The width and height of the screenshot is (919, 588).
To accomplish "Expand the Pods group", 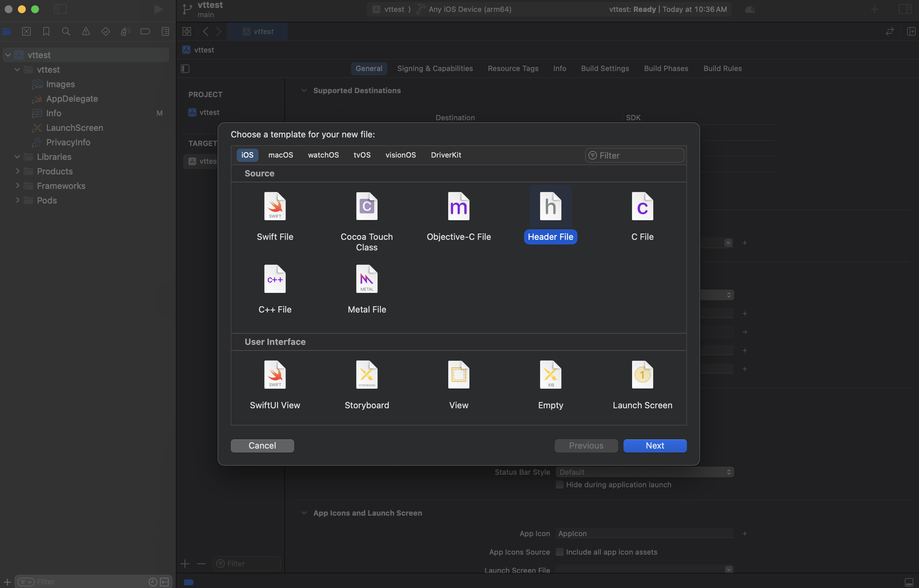I will coord(17,200).
